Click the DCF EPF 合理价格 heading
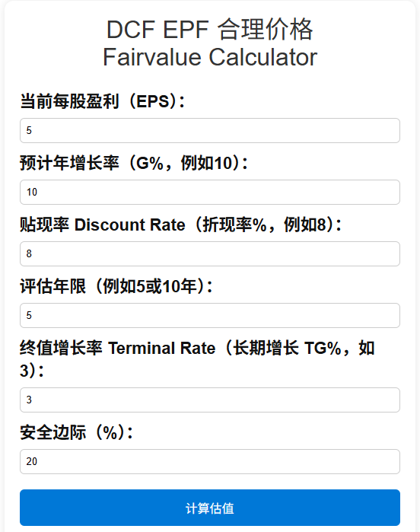The image size is (420, 532). pos(210,30)
